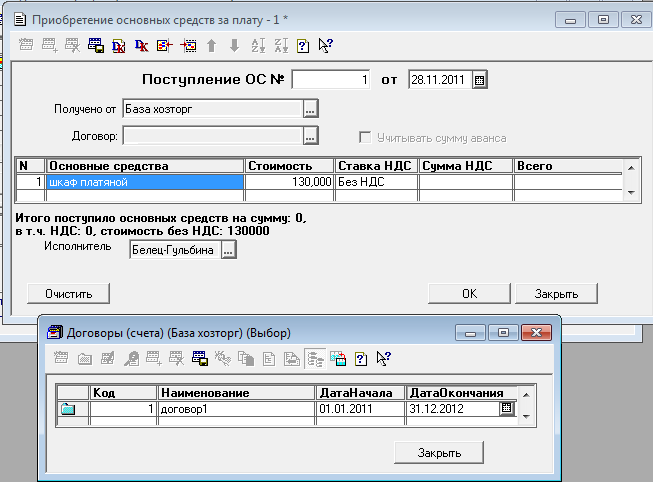Open selection for 'Получено от' field

310,109
